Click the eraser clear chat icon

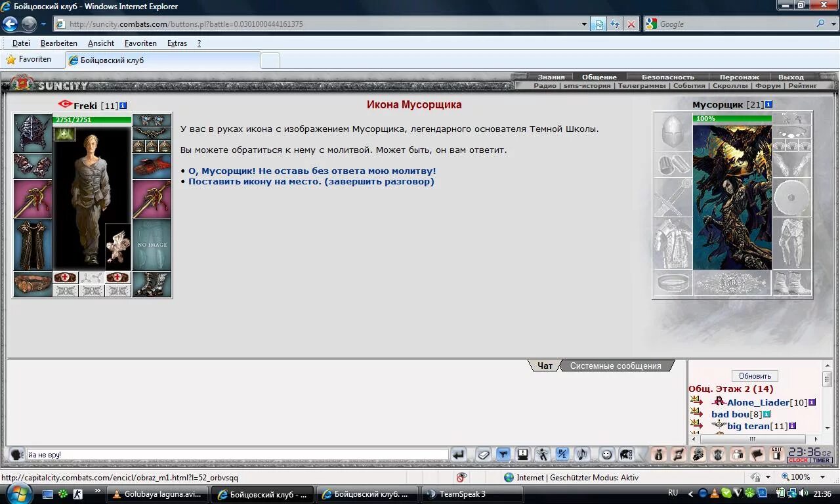(x=484, y=454)
